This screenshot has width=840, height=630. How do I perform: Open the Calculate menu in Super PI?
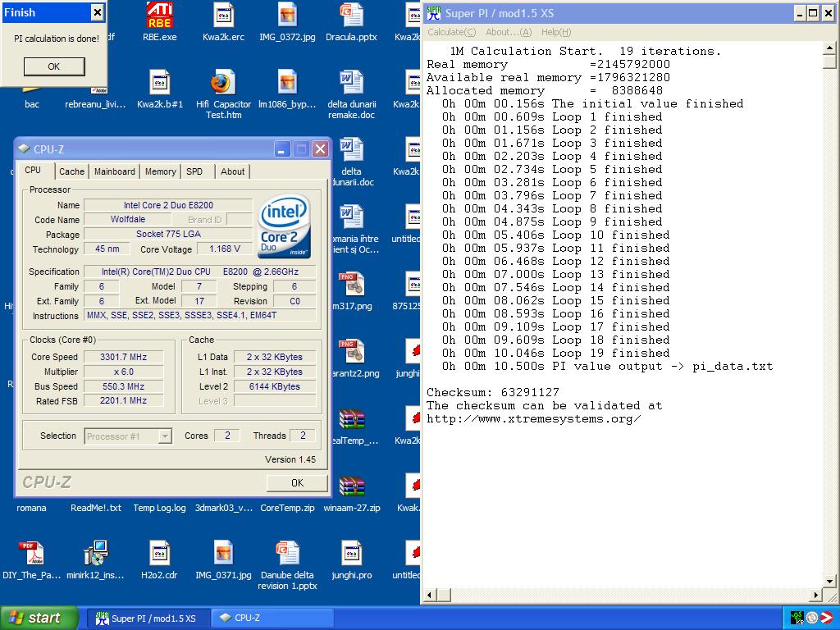point(452,32)
